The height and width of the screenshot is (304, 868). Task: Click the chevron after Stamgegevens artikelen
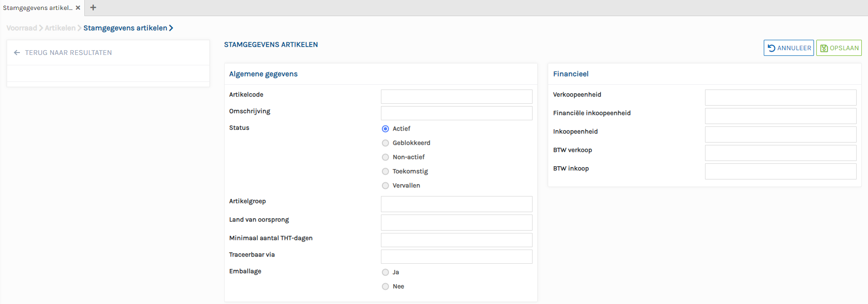pyautogui.click(x=171, y=28)
